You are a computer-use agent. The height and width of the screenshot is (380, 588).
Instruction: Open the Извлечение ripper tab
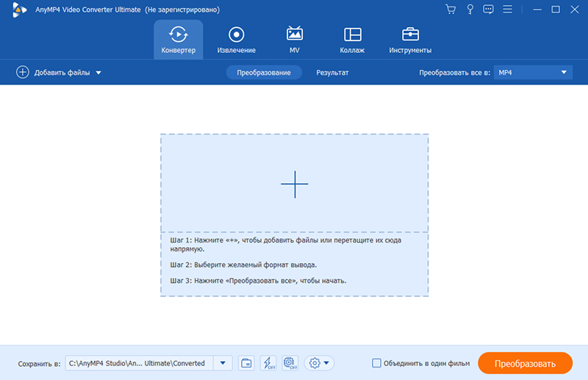tap(236, 40)
